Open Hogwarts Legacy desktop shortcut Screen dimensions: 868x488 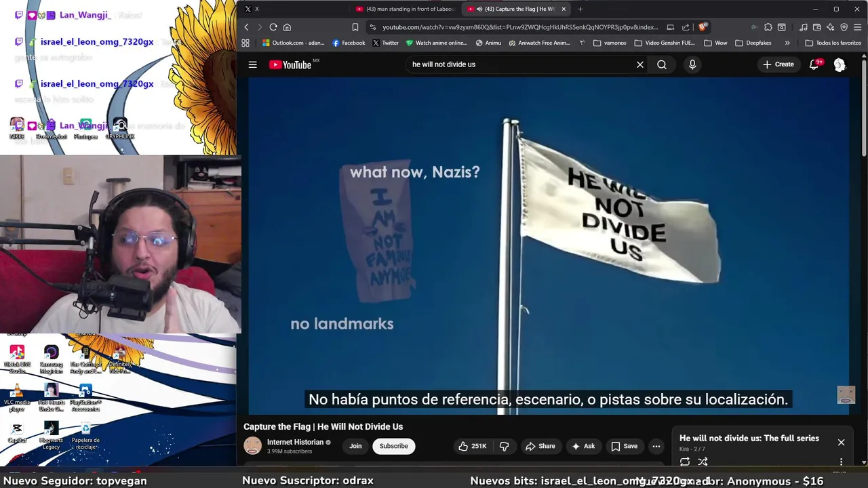(x=51, y=436)
